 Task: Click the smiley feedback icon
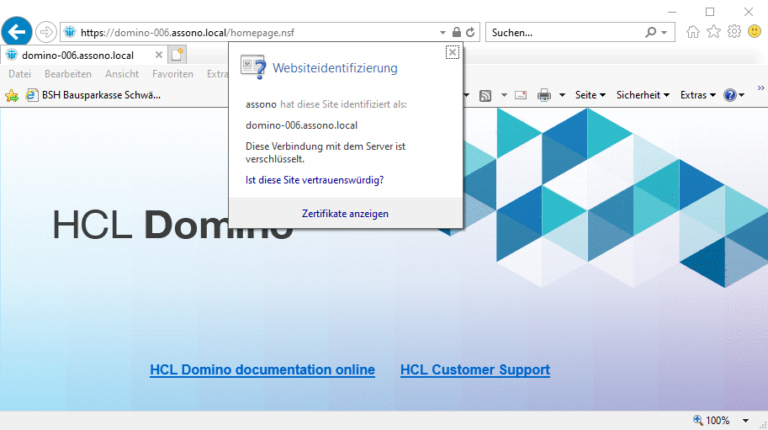tap(755, 32)
